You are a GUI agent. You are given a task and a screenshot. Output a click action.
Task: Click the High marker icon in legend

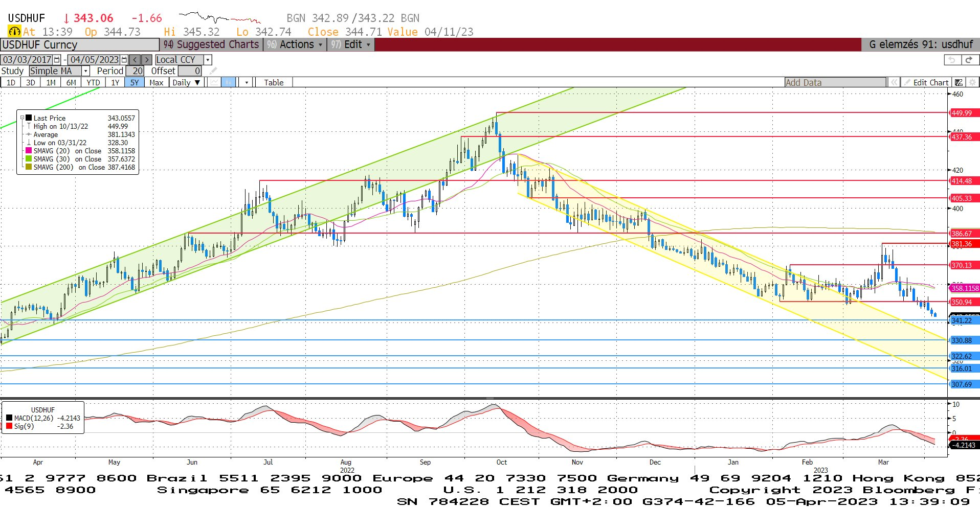[29, 126]
